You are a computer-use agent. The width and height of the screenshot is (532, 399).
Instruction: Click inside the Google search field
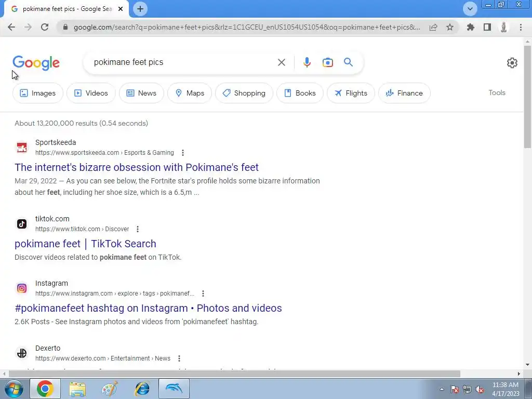[x=183, y=62]
